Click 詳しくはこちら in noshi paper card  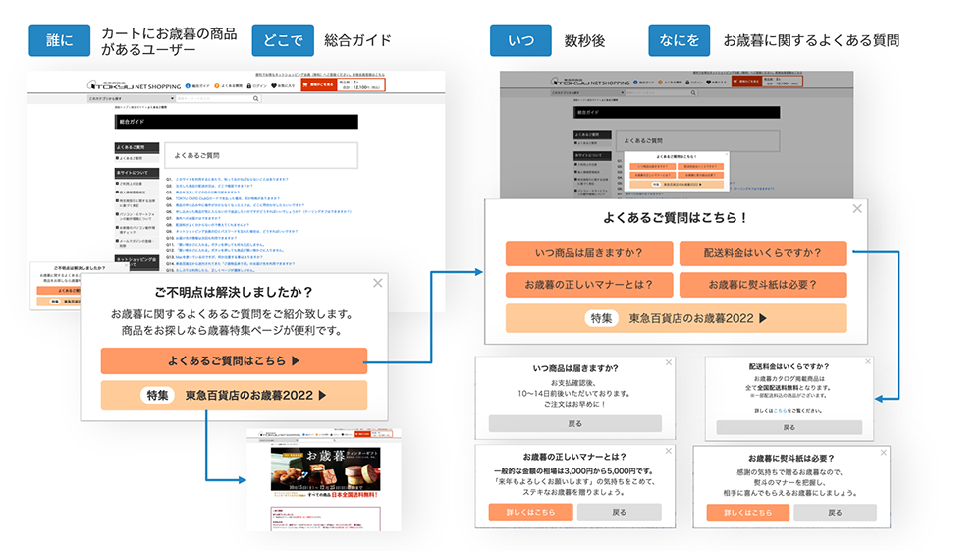(747, 513)
